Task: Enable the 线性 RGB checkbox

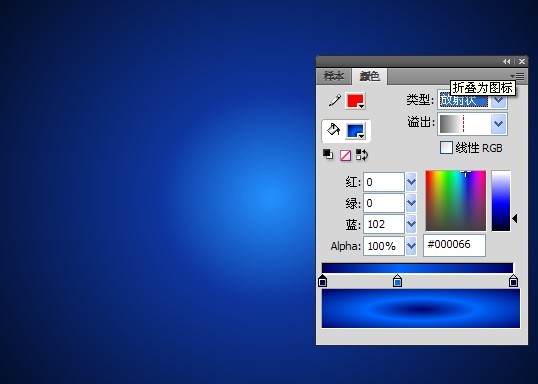Action: tap(446, 148)
